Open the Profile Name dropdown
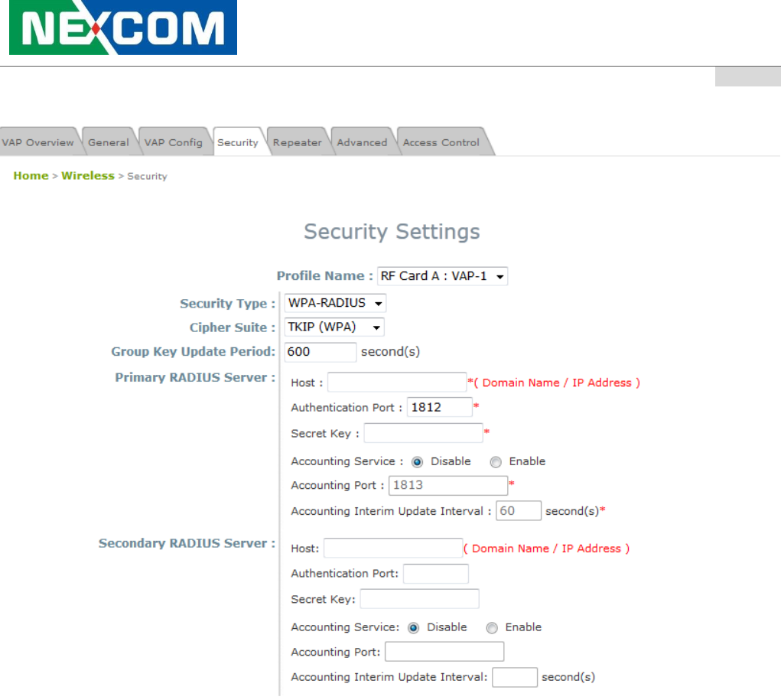 point(442,276)
